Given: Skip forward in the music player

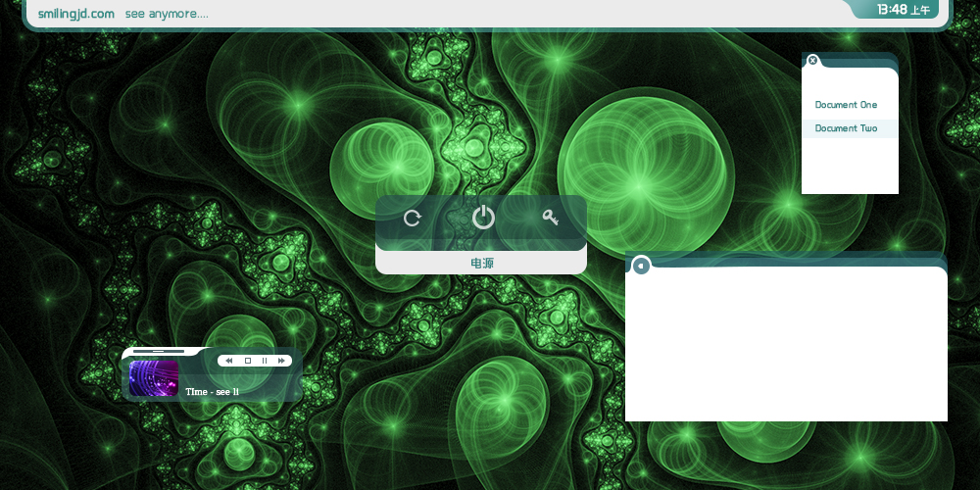Looking at the screenshot, I should coord(281,361).
